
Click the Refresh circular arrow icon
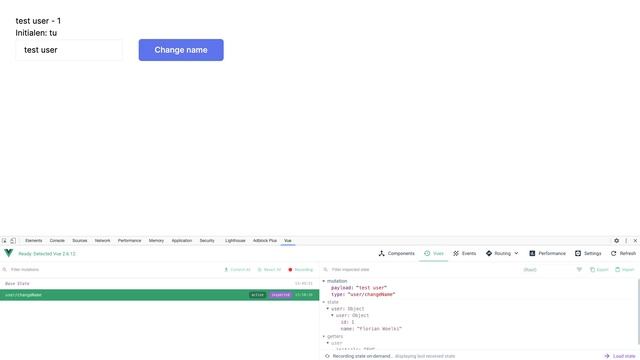click(613, 253)
